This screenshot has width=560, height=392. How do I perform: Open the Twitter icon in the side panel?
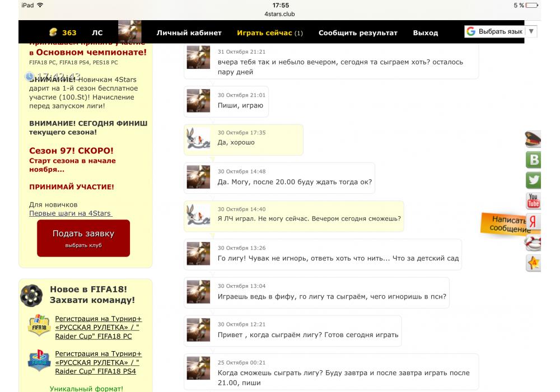pyautogui.click(x=534, y=180)
